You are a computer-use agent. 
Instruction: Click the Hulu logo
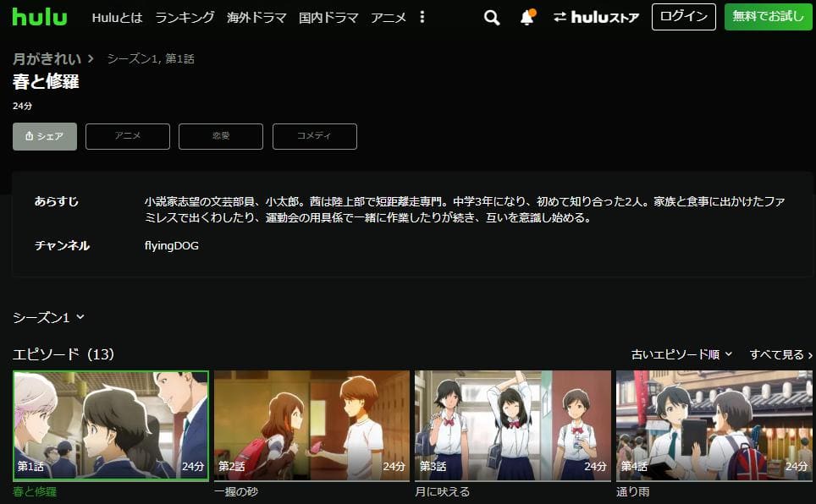click(40, 17)
